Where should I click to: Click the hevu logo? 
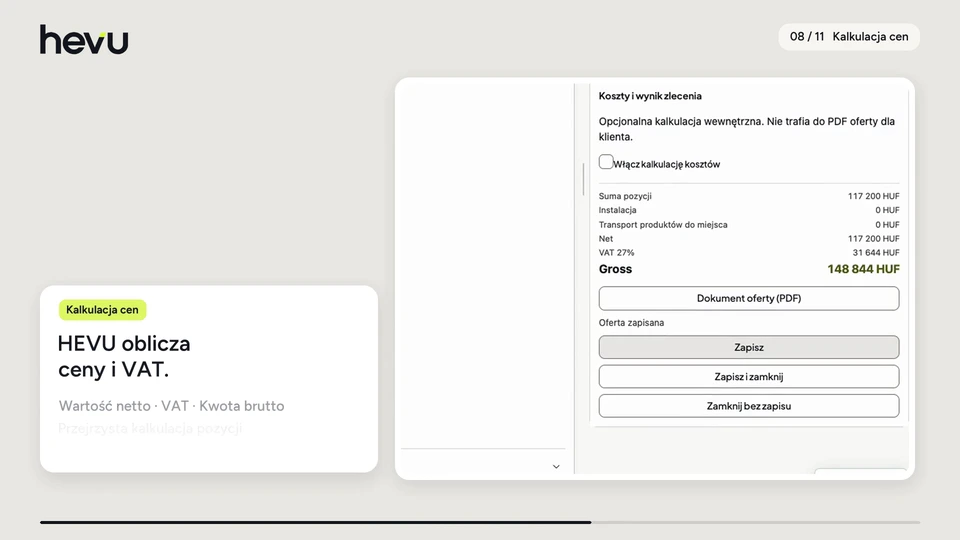(x=84, y=39)
